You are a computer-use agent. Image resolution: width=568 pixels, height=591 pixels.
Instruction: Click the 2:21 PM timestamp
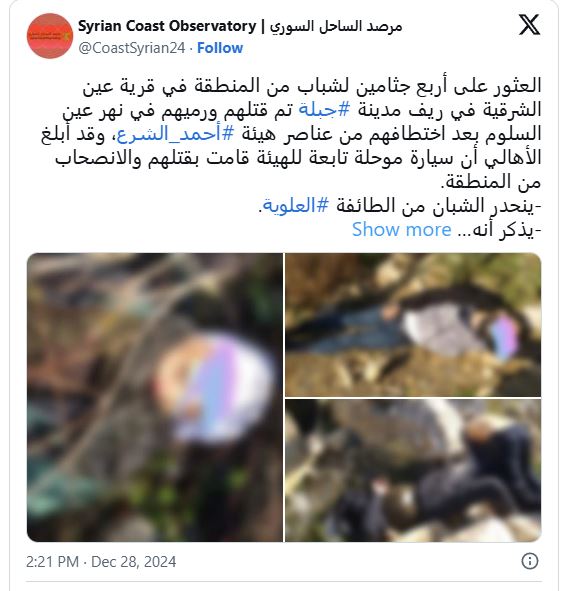[x=52, y=562]
